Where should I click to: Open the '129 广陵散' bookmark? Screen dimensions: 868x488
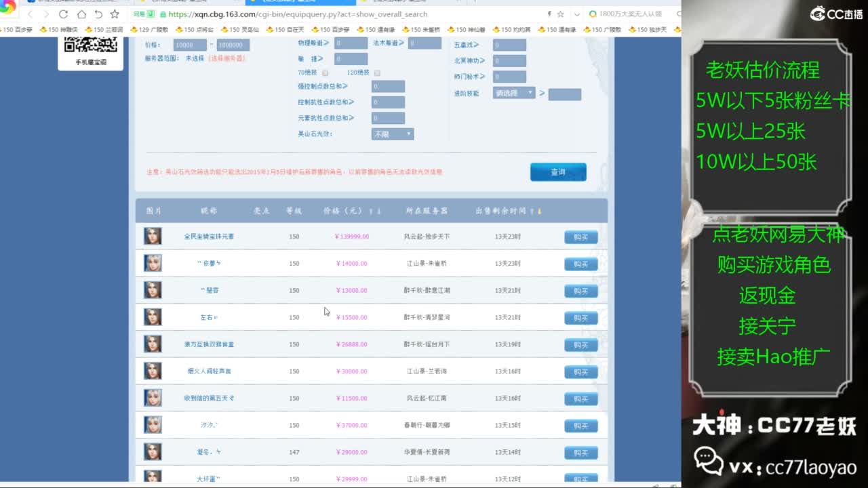coord(149,30)
